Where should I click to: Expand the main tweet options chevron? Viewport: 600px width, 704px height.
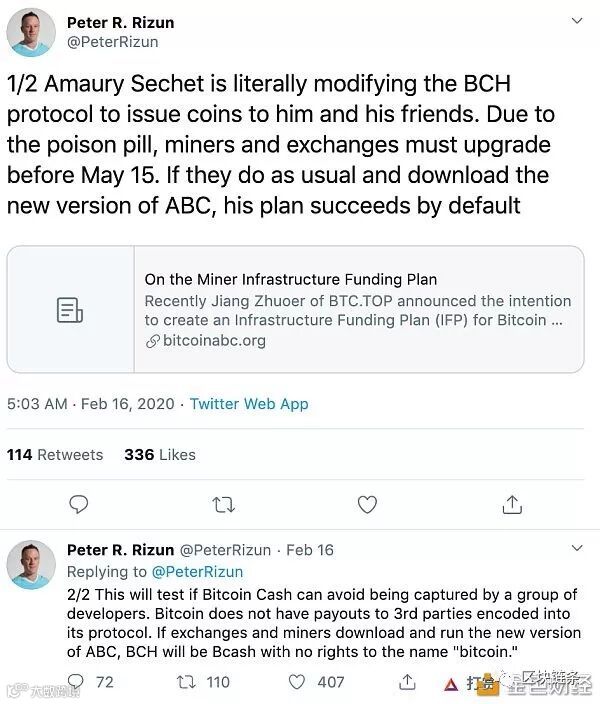point(576,21)
